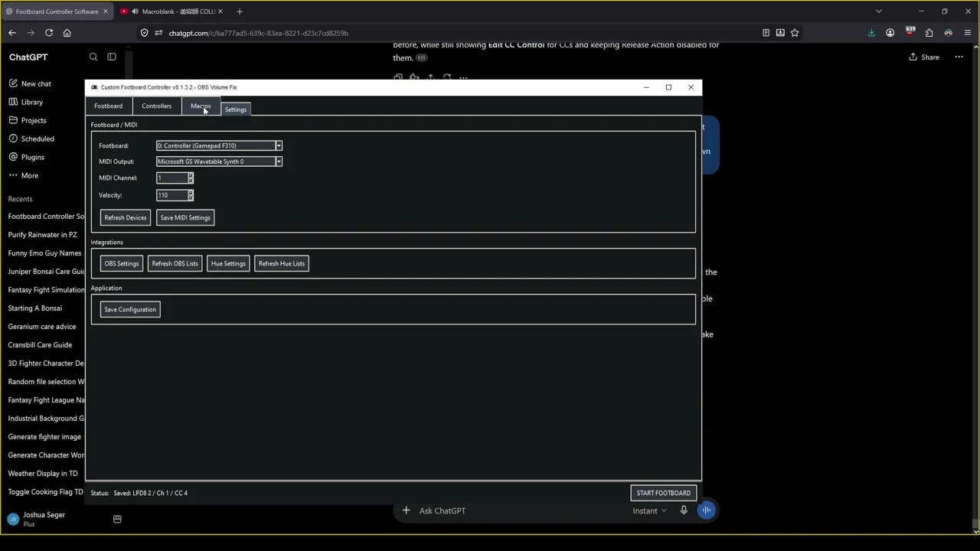Toggle reader view in the address bar
The image size is (980, 551).
pyautogui.click(x=766, y=33)
